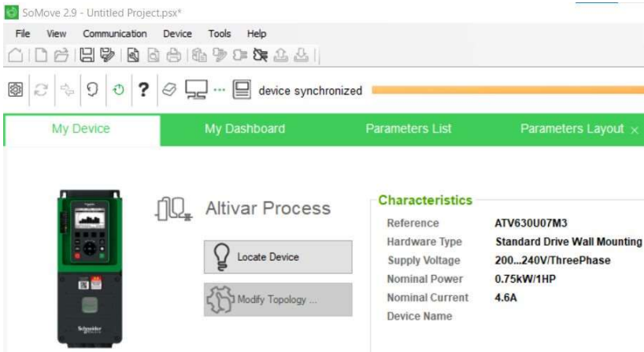644x352 pixels.
Task: Select the supply voltage value 200...240V/ThreePhase
Action: [x=553, y=260]
